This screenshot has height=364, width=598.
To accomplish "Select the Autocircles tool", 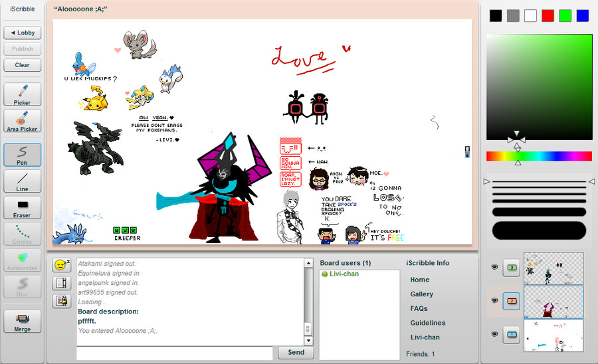I will [22, 260].
